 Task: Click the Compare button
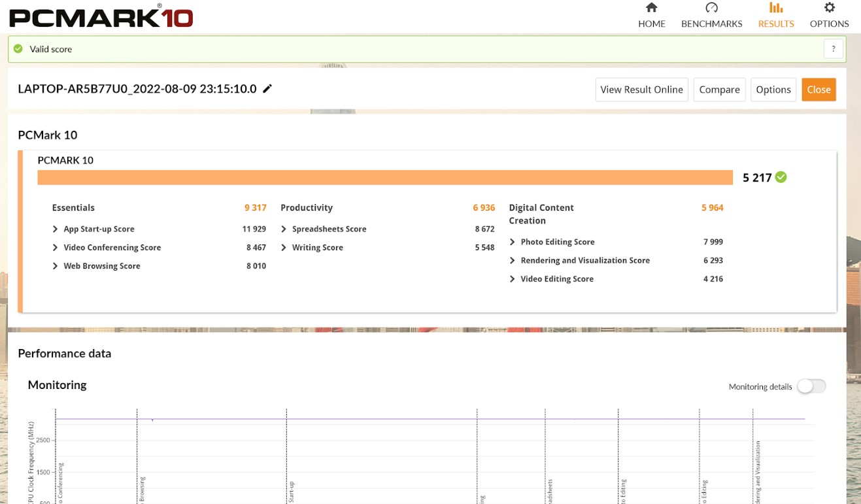tap(719, 90)
